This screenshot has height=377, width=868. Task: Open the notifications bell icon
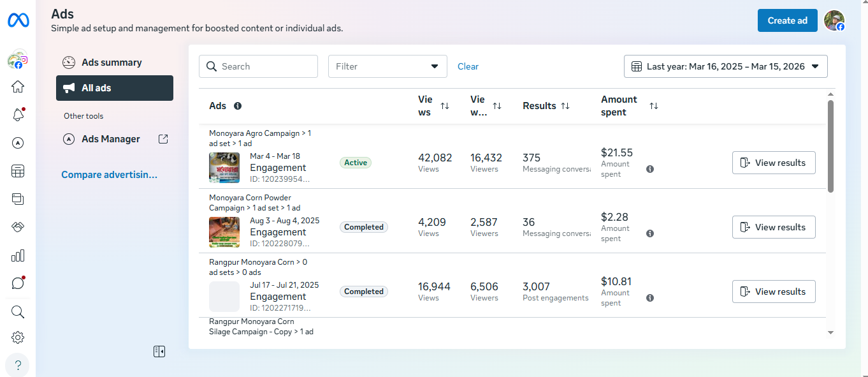pyautogui.click(x=18, y=115)
